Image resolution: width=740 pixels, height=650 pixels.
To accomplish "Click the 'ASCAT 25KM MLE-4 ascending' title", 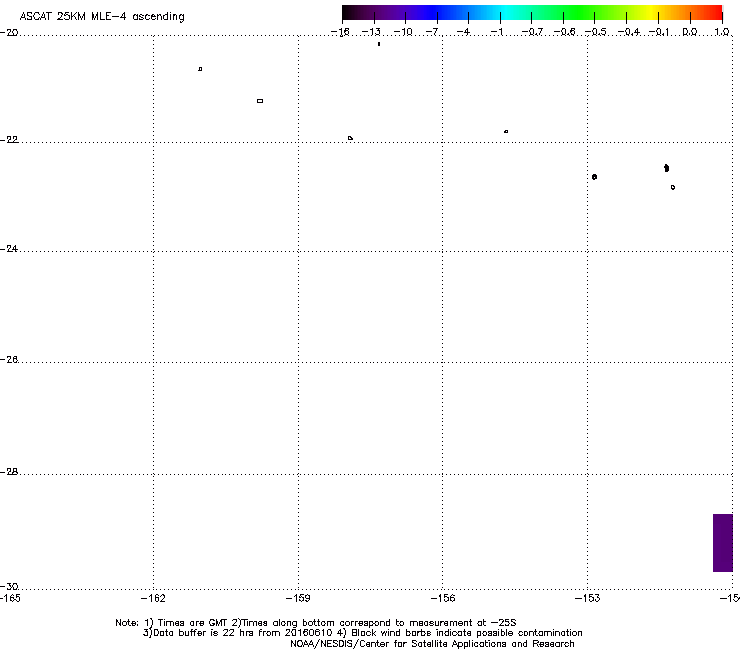I will click(102, 17).
